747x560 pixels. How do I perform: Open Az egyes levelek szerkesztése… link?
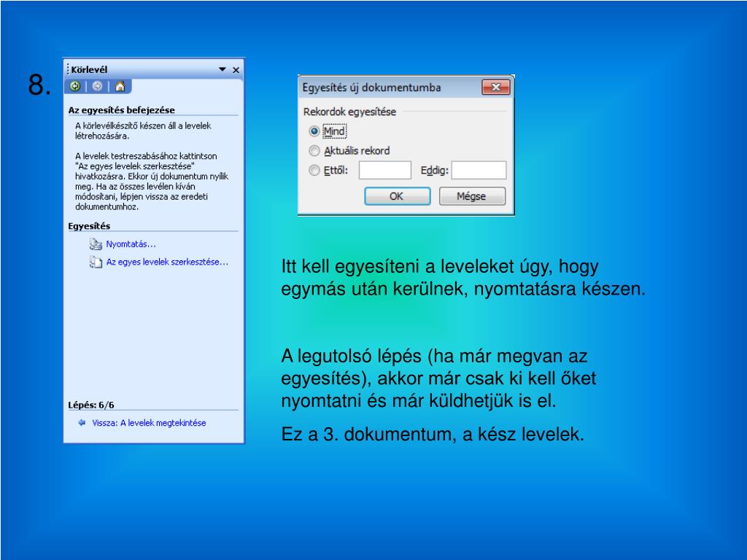[167, 262]
